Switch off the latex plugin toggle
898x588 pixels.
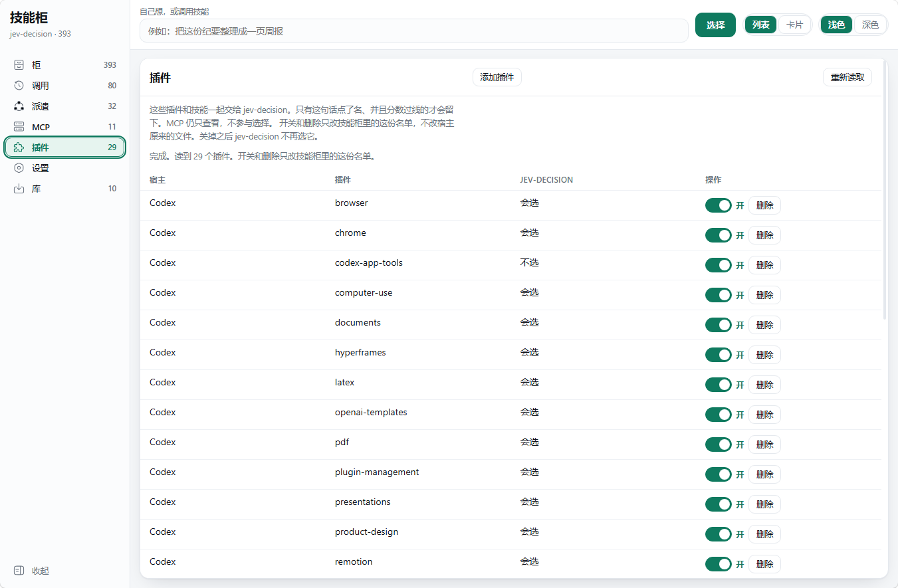coord(719,385)
